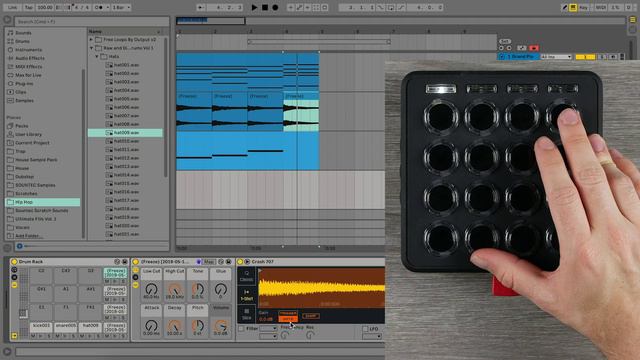640x360 pixels.
Task: Click the Tap tempo button
Action: coord(28,7)
